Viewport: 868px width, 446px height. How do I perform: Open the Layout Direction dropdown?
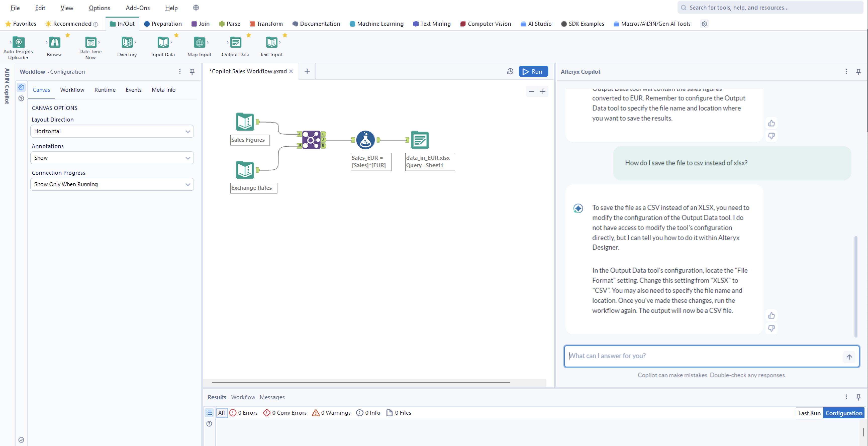[x=112, y=131]
